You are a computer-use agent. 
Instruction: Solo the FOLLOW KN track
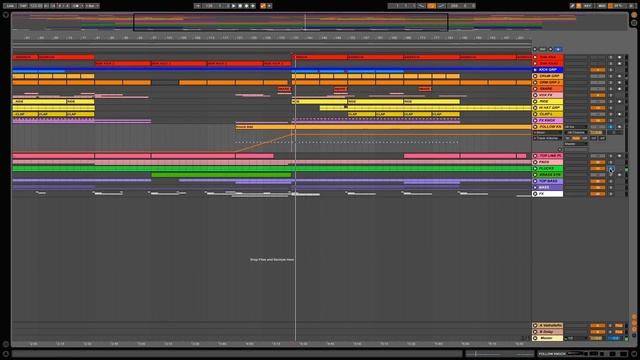tap(611, 127)
